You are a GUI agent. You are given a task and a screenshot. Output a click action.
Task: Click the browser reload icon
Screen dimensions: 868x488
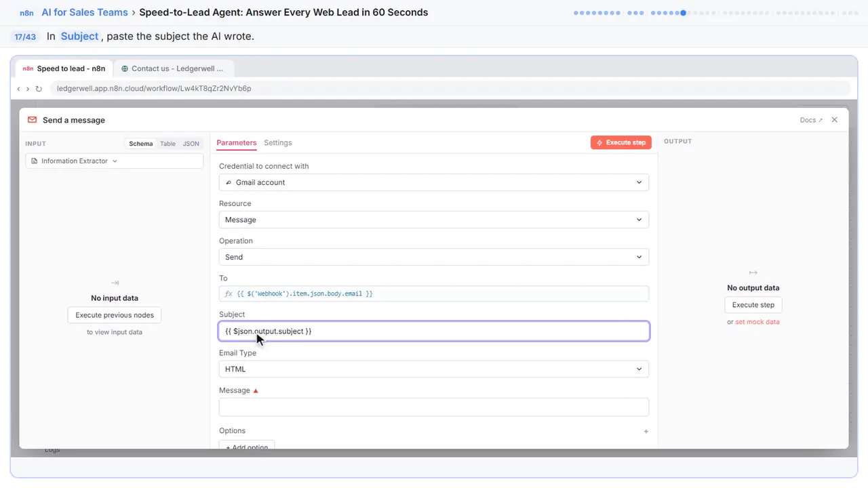39,89
